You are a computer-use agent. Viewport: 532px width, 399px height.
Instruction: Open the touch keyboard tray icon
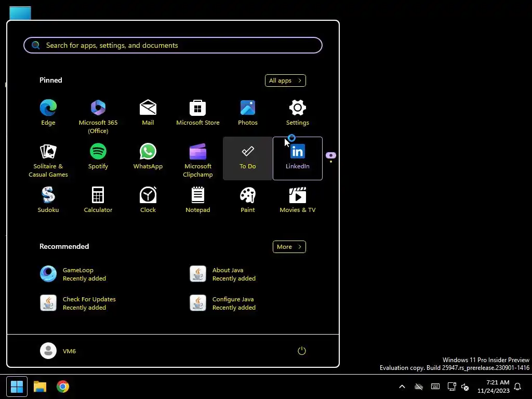pyautogui.click(x=435, y=387)
